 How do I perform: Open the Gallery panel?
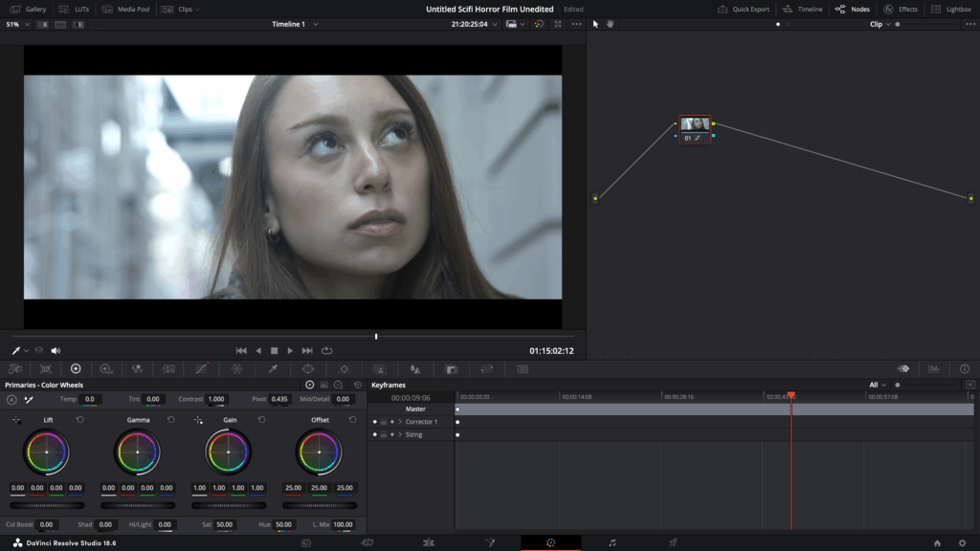pos(28,9)
